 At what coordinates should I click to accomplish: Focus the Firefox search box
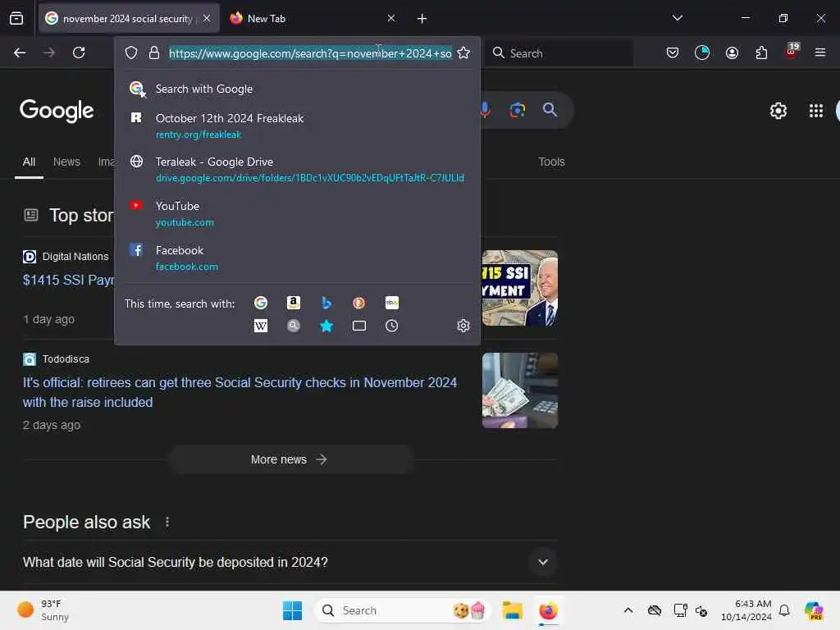(x=559, y=53)
